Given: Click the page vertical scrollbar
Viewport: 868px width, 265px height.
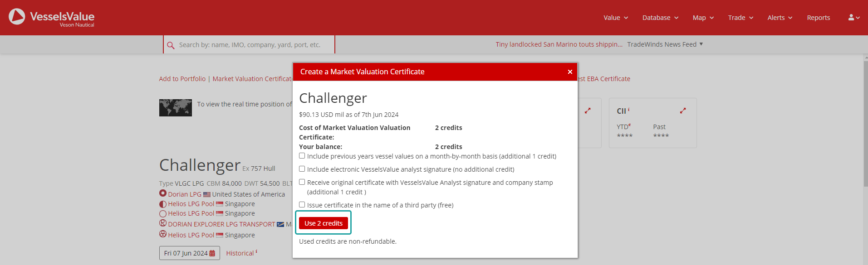Looking at the screenshot, I should click(865, 125).
